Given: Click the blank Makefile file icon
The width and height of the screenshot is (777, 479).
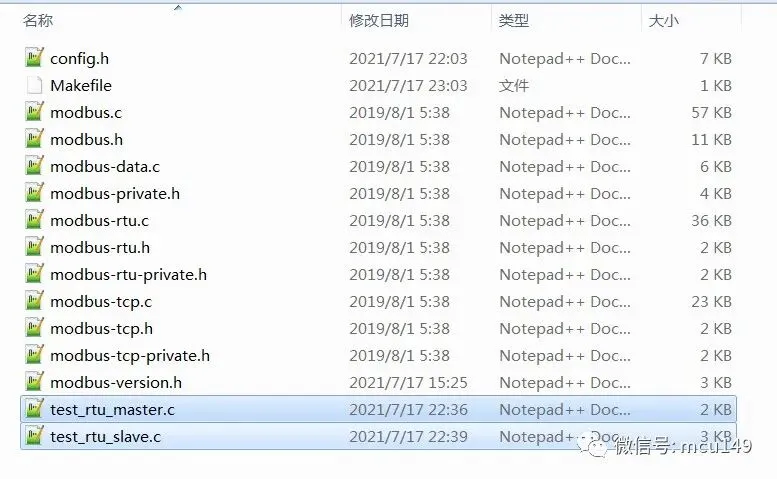Looking at the screenshot, I should click(34, 85).
